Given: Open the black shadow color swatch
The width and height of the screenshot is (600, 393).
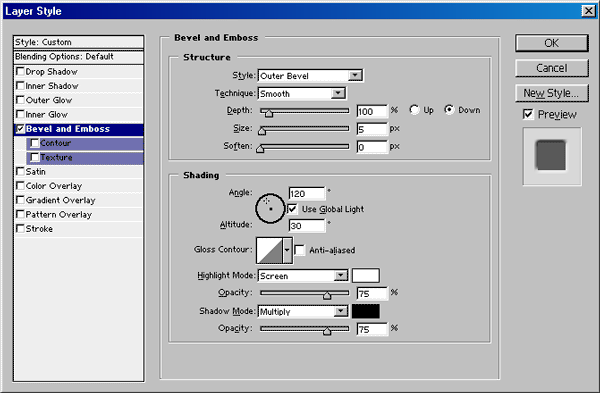Looking at the screenshot, I should coord(366,311).
